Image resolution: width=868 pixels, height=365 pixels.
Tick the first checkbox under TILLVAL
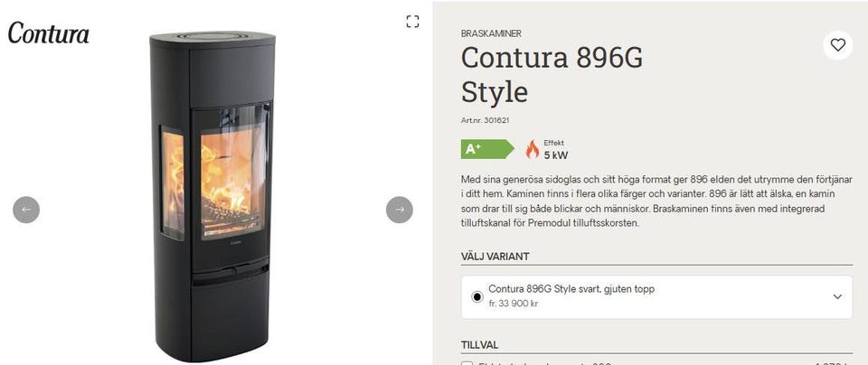(467, 363)
